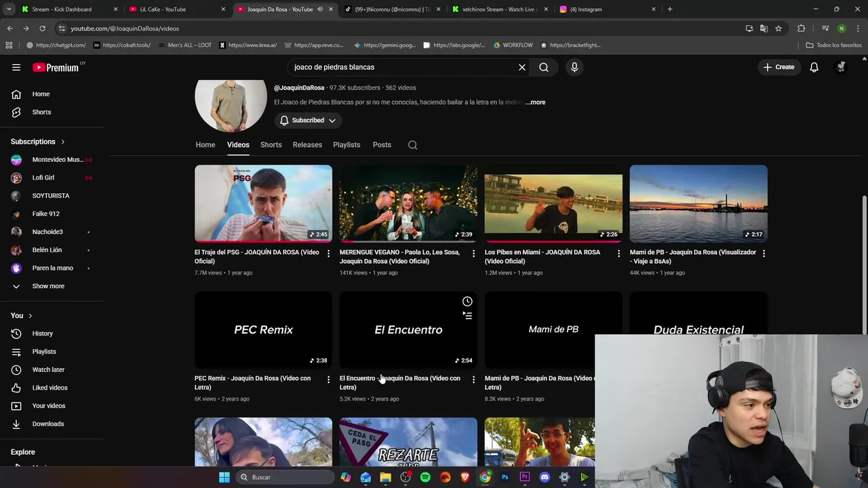
Task: Open the Mami de PB Visualizador thumbnail
Action: click(698, 203)
